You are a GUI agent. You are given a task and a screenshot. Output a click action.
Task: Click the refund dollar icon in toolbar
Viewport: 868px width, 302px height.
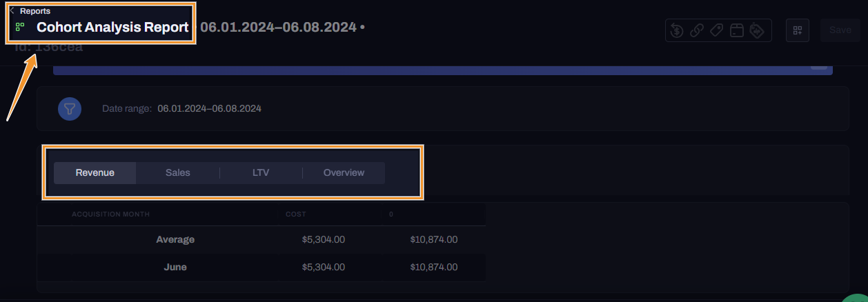[x=677, y=30]
